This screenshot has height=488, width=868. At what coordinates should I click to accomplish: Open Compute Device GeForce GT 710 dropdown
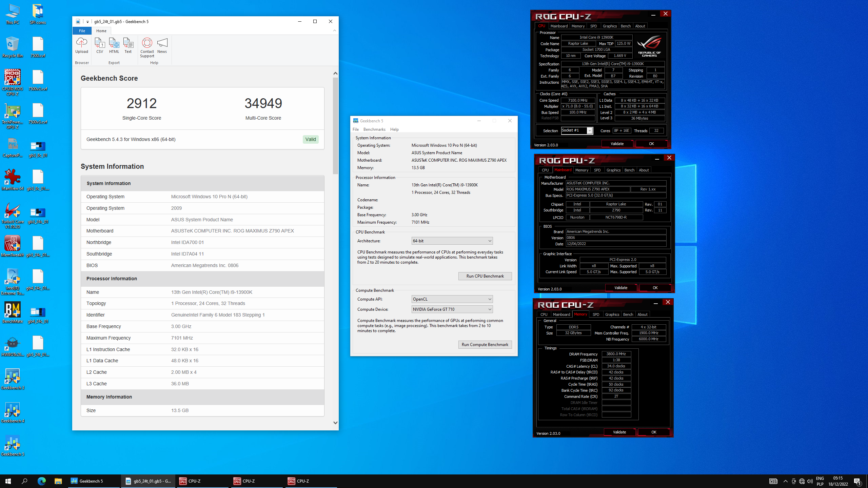[452, 309]
